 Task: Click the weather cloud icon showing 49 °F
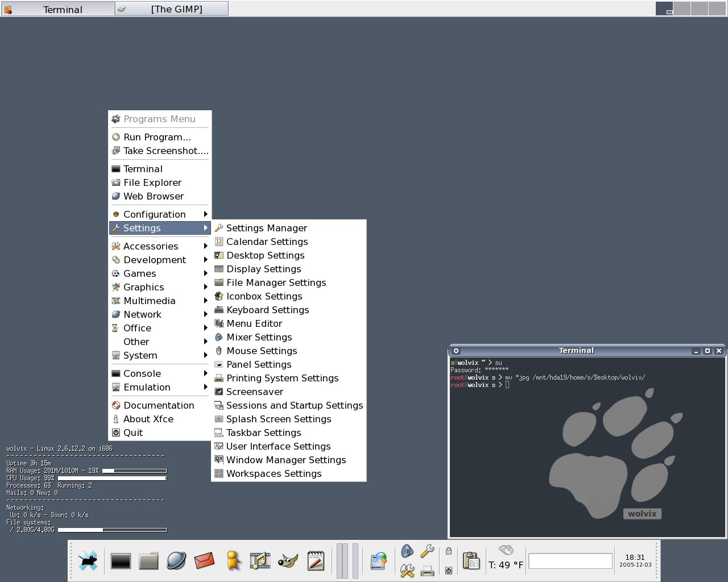point(506,550)
